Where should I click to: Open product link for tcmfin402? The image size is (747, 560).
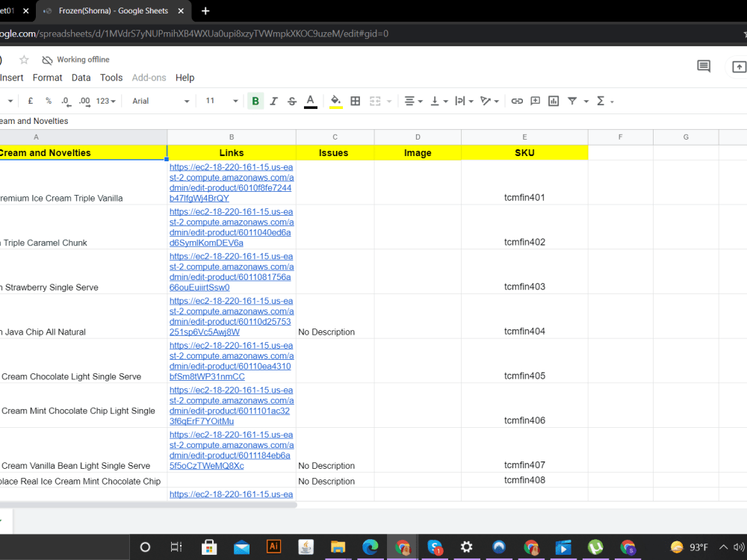click(232, 227)
